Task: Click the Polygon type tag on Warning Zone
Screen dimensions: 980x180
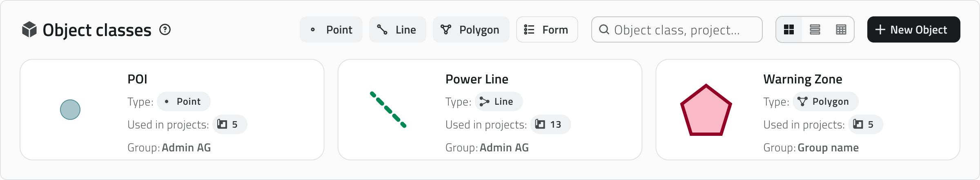Action: pos(825,101)
